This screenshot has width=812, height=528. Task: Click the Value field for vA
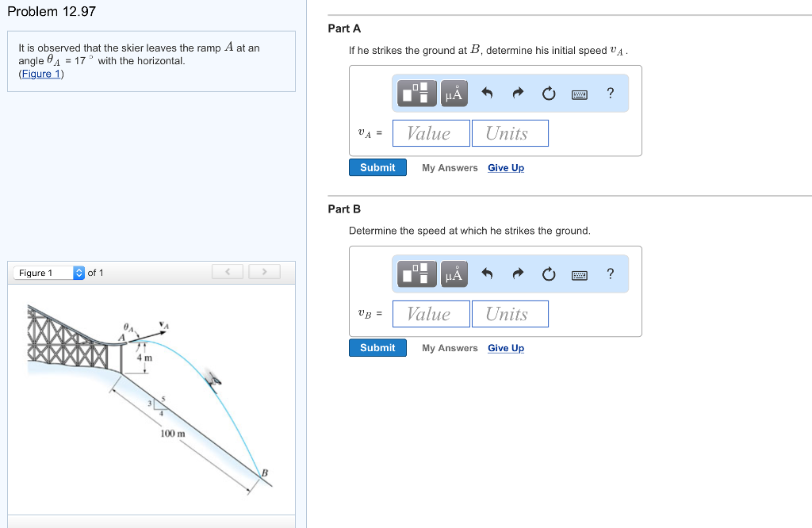coord(431,132)
